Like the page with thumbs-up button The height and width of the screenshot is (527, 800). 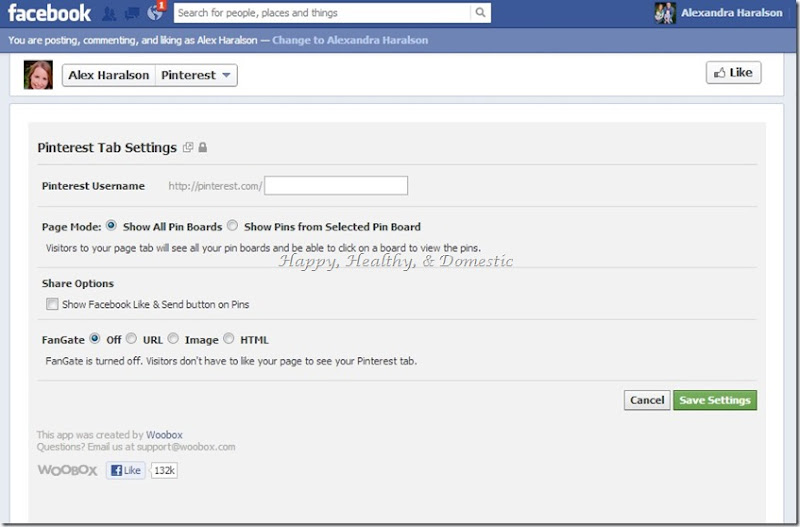click(733, 72)
